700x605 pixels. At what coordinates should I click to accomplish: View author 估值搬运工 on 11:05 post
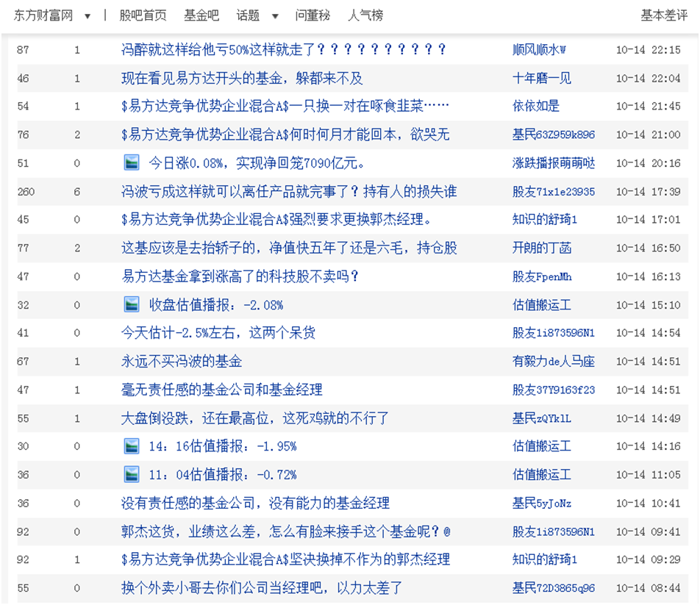coord(542,474)
